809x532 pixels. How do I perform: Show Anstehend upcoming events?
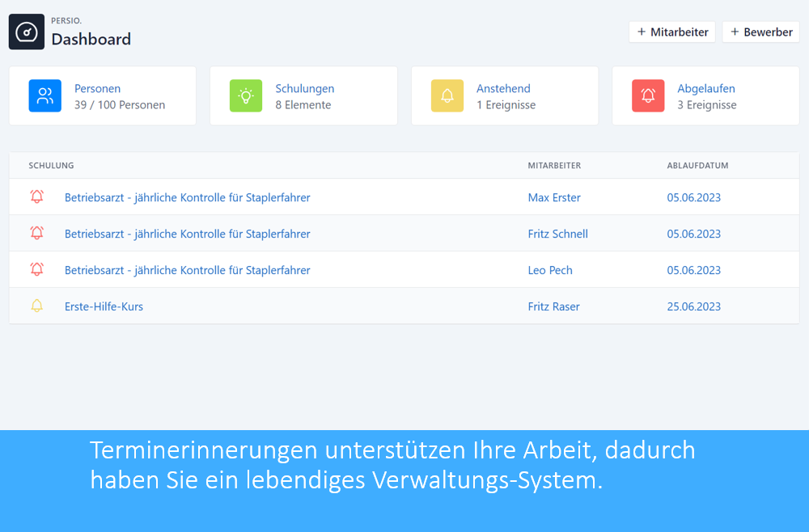coord(503,89)
